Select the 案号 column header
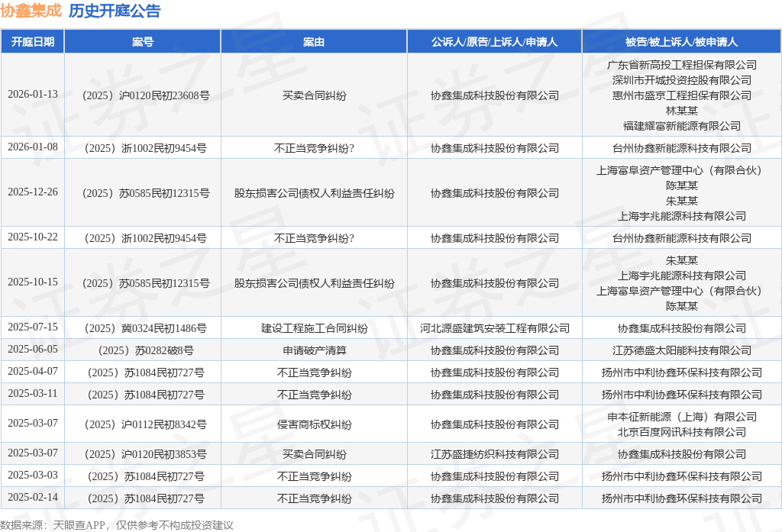782x532 pixels. coord(143,42)
